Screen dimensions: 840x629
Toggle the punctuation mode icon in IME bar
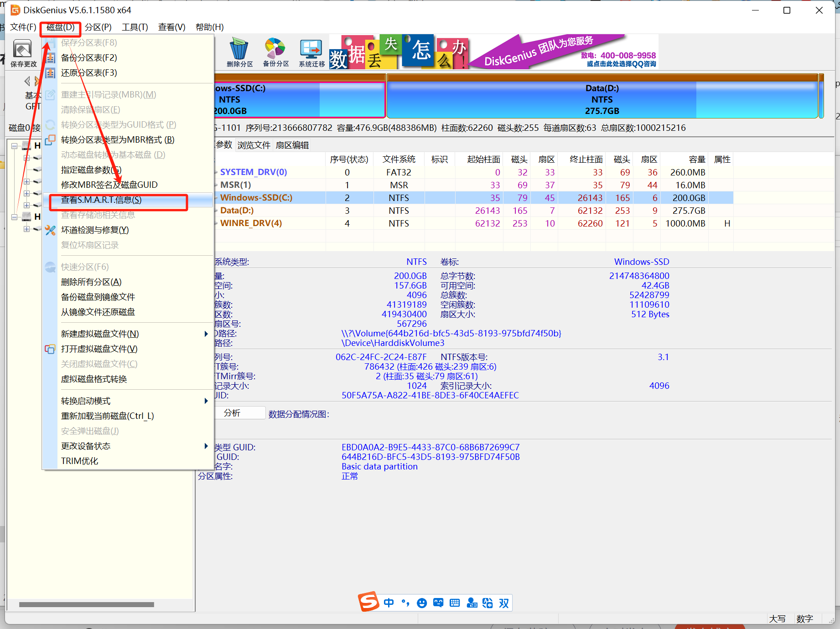point(405,603)
